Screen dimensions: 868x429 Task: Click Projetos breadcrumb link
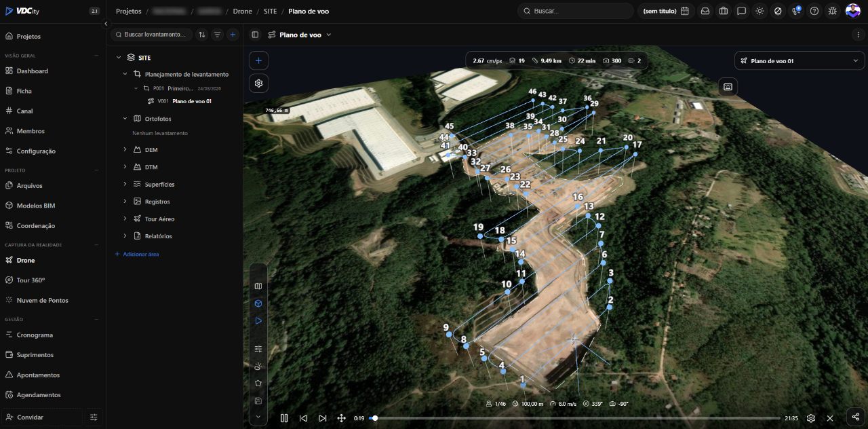point(128,11)
